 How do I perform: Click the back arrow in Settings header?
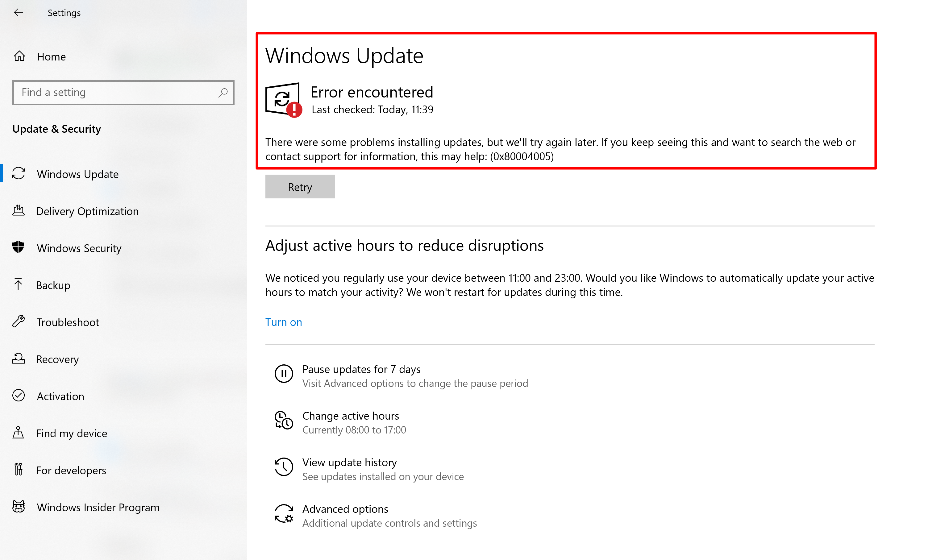(x=18, y=13)
